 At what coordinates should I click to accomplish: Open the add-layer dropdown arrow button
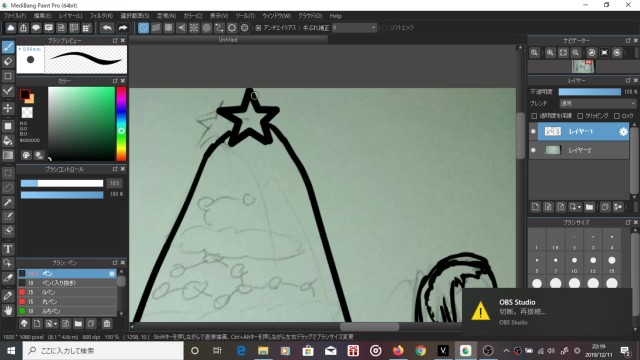coord(575,207)
